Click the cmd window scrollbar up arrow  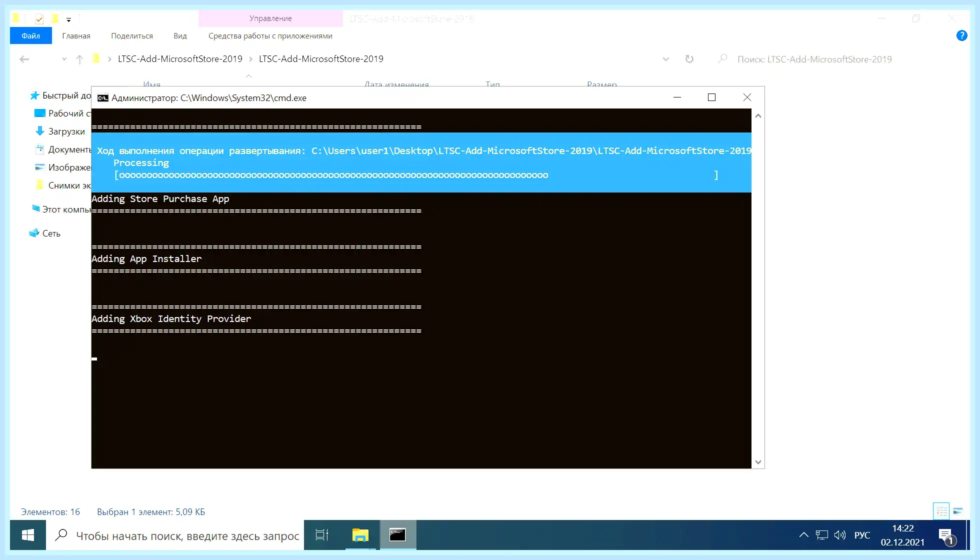click(758, 115)
